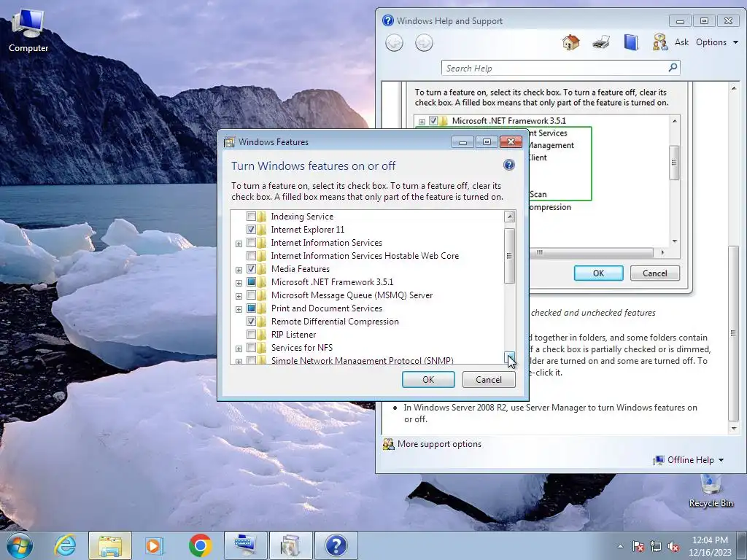Screen dimensions: 747x560
Task: Expand the Media Features node
Action: (x=239, y=270)
